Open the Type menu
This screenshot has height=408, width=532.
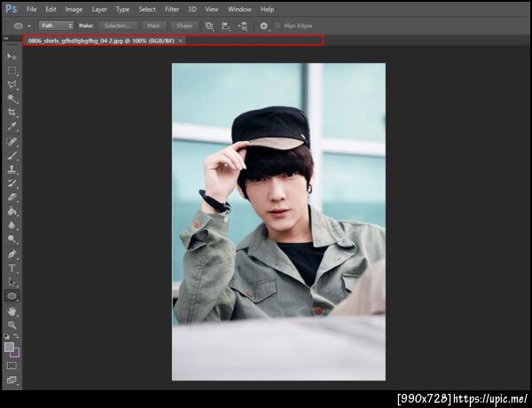(x=122, y=10)
